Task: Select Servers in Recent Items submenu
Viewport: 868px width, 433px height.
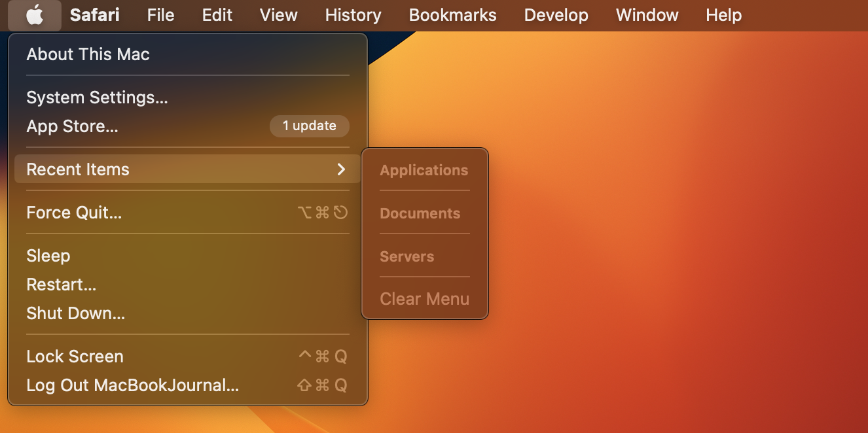Action: (x=407, y=256)
